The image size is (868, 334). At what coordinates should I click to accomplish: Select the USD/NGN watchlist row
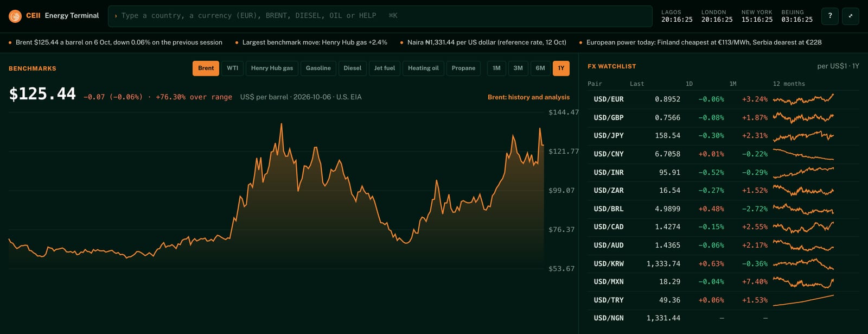[723, 318]
